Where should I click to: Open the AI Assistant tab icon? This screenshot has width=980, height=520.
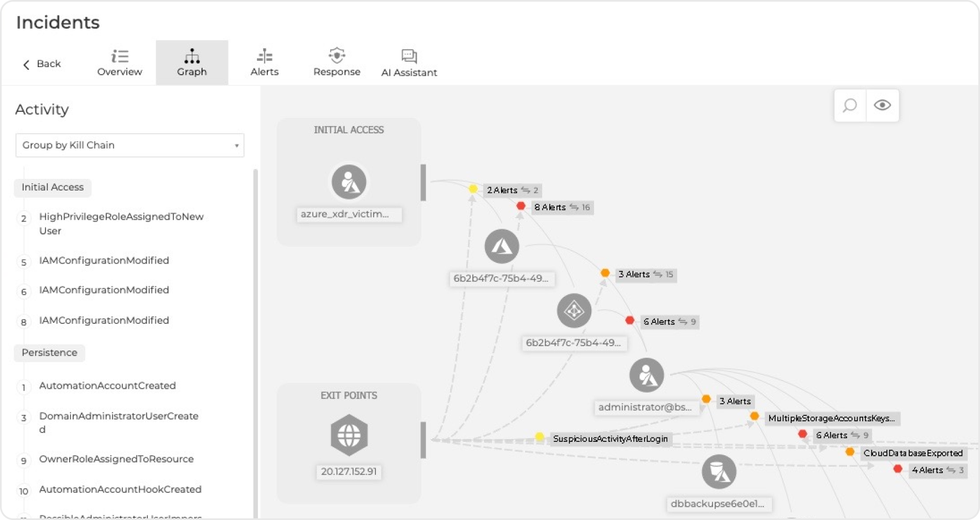coord(409,56)
